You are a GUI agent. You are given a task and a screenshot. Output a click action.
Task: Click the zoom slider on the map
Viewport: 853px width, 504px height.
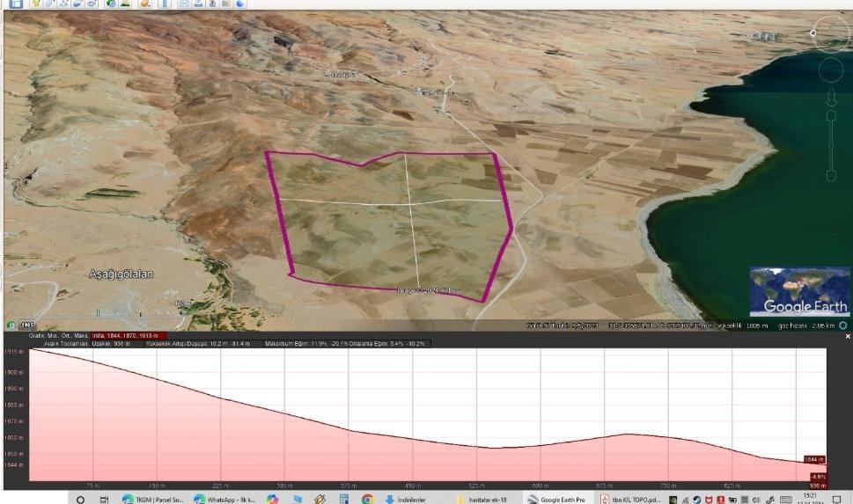point(830,145)
